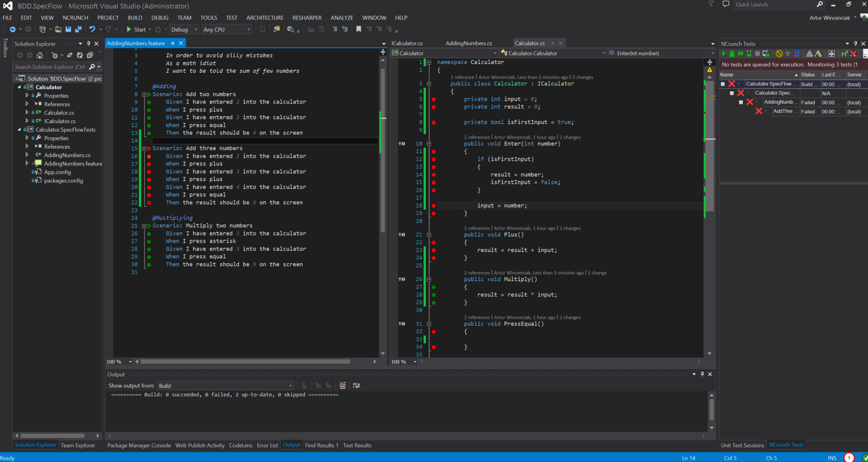
Task: Click the Save All toolbar icon
Action: (78, 30)
